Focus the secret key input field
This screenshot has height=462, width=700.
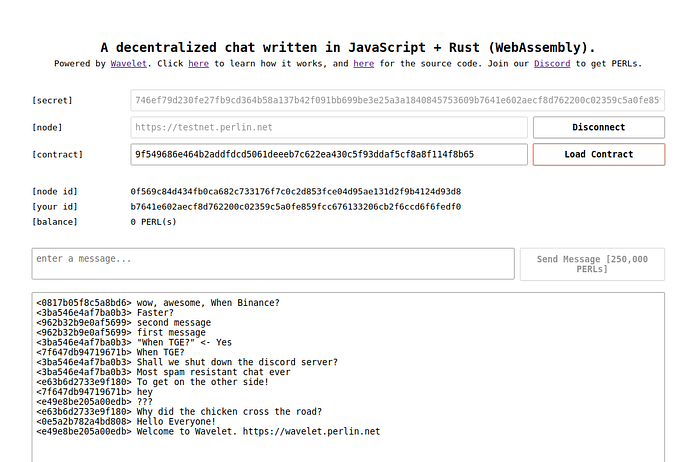[397, 100]
